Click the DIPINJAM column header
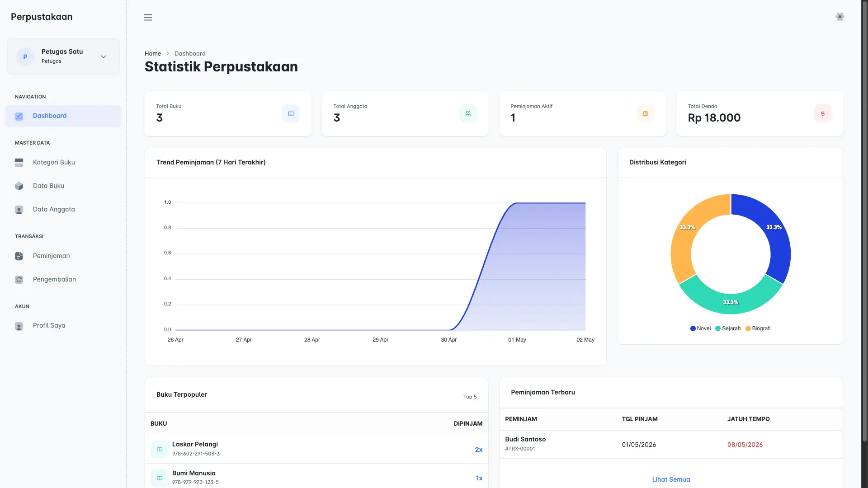868x488 pixels. pyautogui.click(x=468, y=424)
